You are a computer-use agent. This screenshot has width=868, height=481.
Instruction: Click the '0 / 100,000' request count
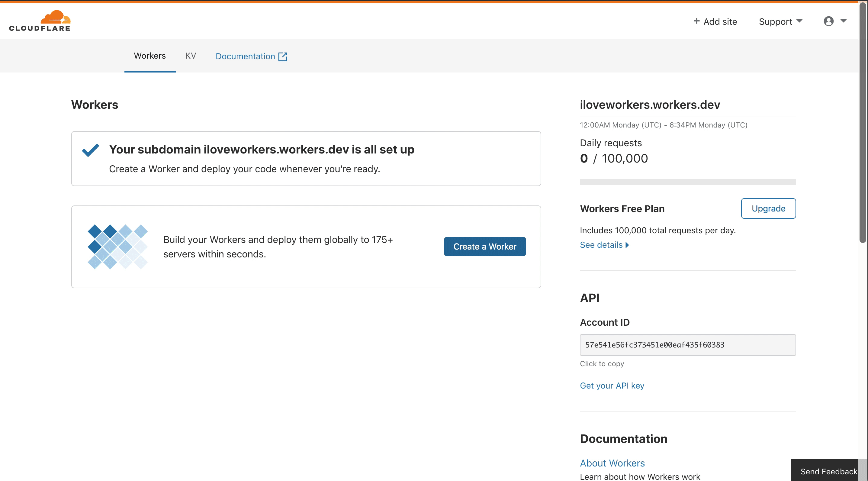614,158
